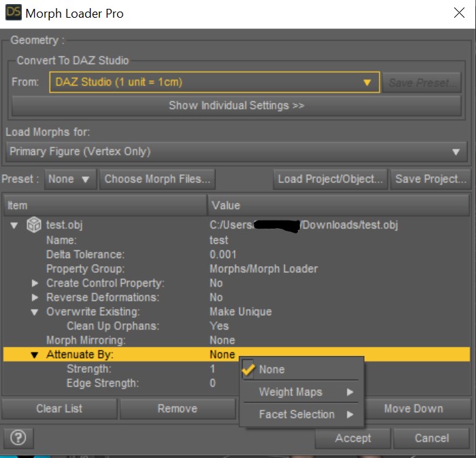This screenshot has width=476, height=458.
Task: Select the Delta Tolerance row label
Action: tap(85, 255)
